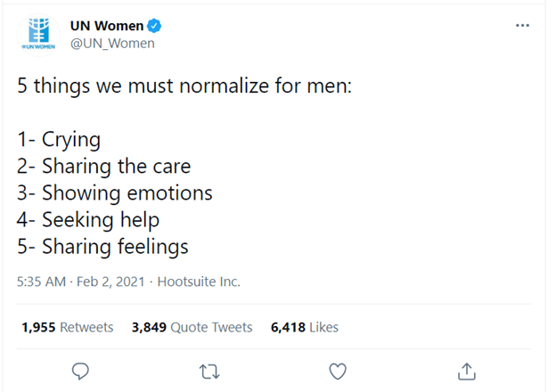Click the '2- Sharing the care' line
Screen dimensions: 556x392
tap(104, 167)
